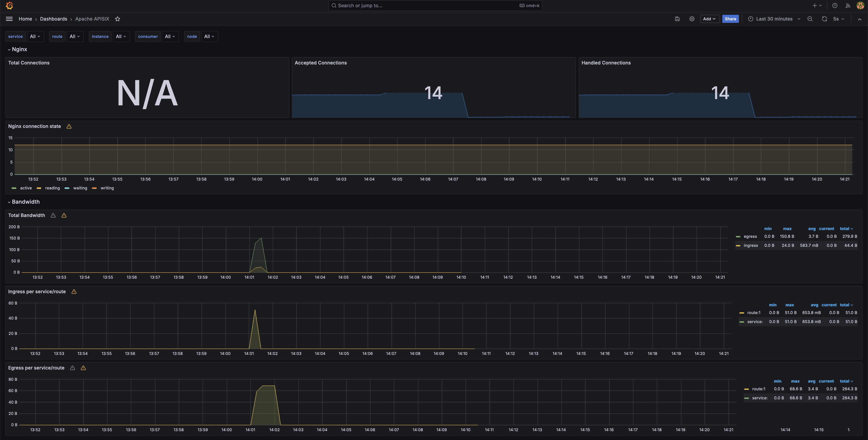Toggle the waiting series in legend
This screenshot has height=440, width=868.
(80, 188)
